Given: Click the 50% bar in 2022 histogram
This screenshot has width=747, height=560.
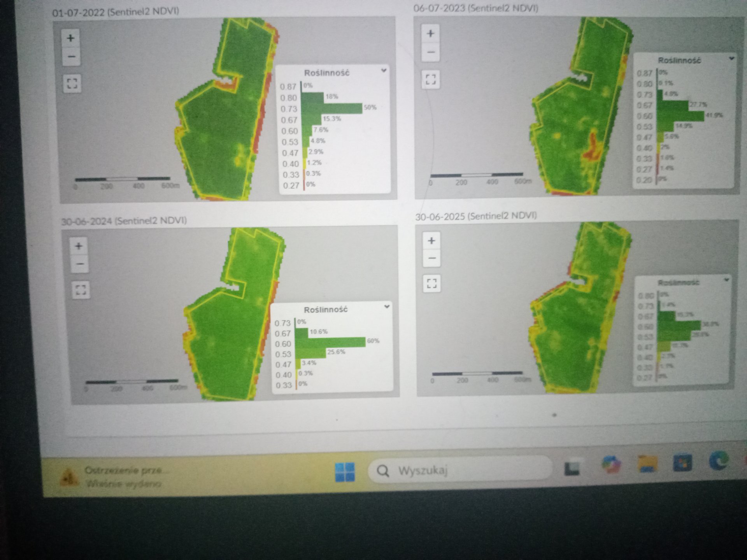Looking at the screenshot, I should (x=331, y=108).
